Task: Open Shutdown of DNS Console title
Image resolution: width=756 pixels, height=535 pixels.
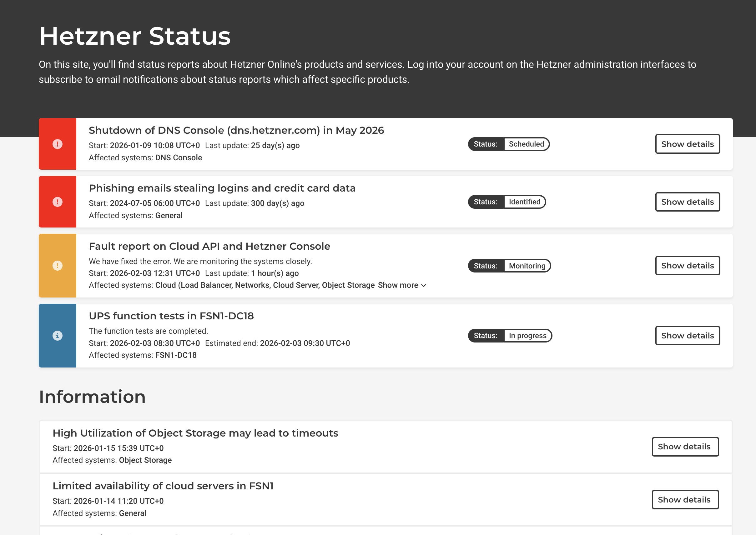Action: pos(236,130)
